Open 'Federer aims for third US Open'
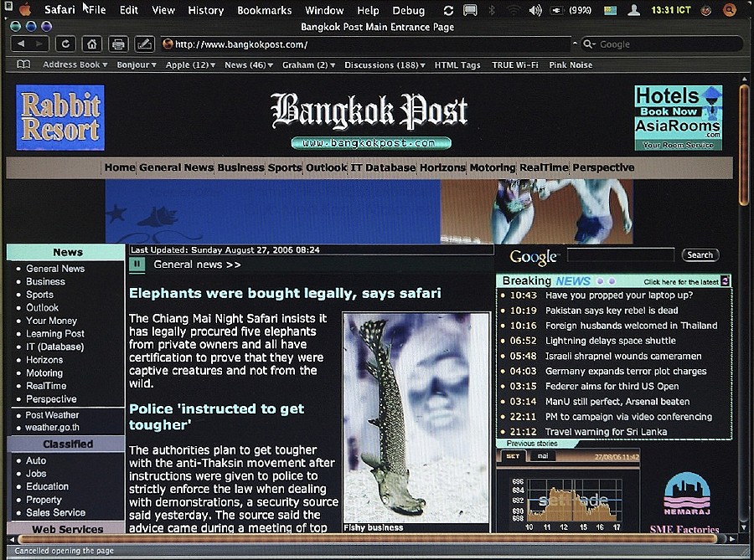 (612, 386)
